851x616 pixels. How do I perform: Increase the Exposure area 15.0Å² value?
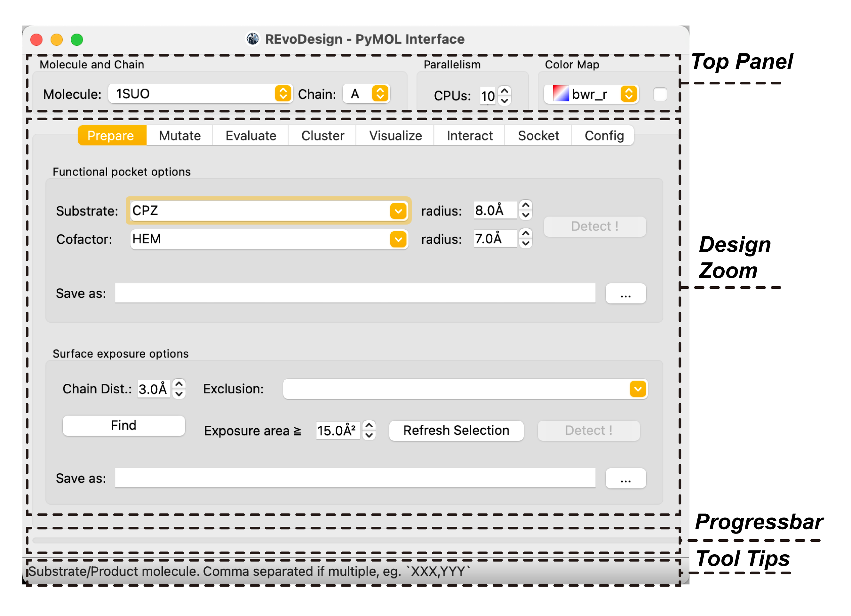[369, 425]
